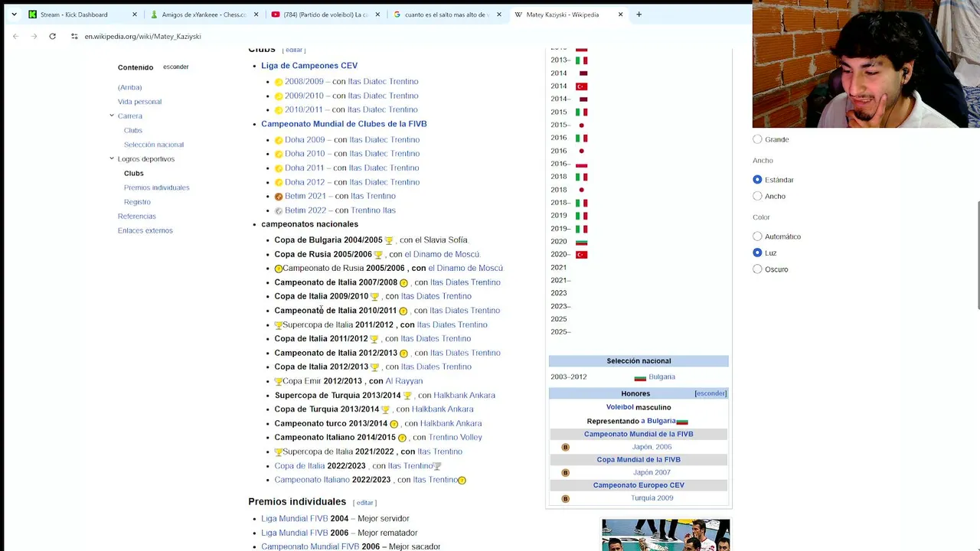This screenshot has height=551, width=980.
Task: Open the tab search dropdown
Action: (14, 14)
